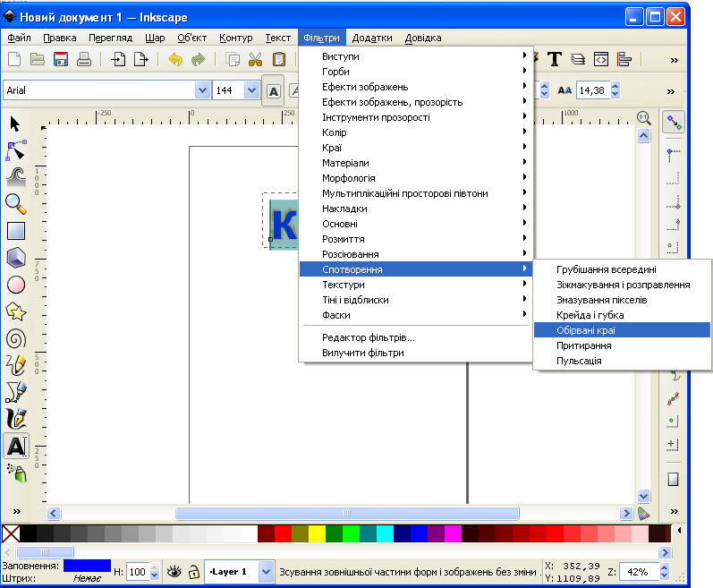Select the Node editing tool
The height and width of the screenshot is (588, 713).
[x=16, y=150]
